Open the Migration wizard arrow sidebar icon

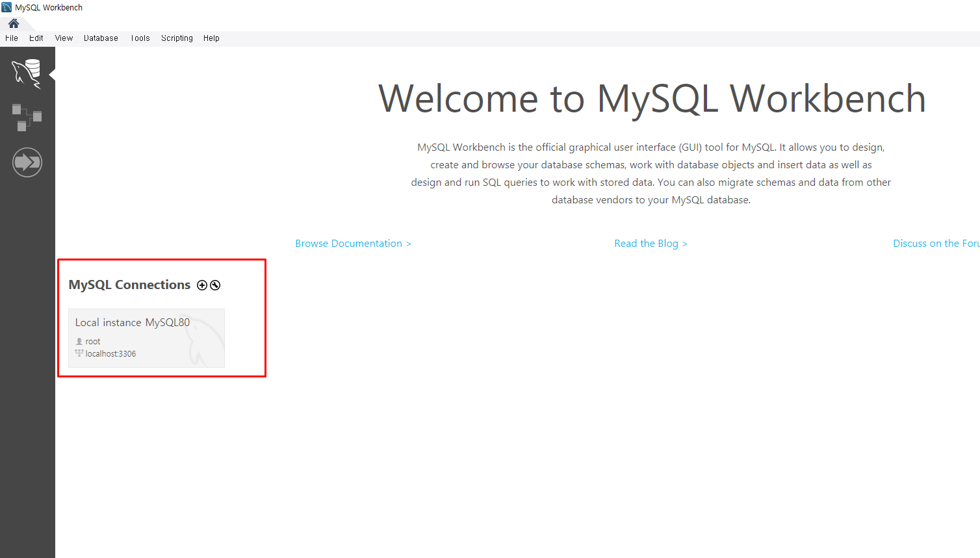(27, 162)
